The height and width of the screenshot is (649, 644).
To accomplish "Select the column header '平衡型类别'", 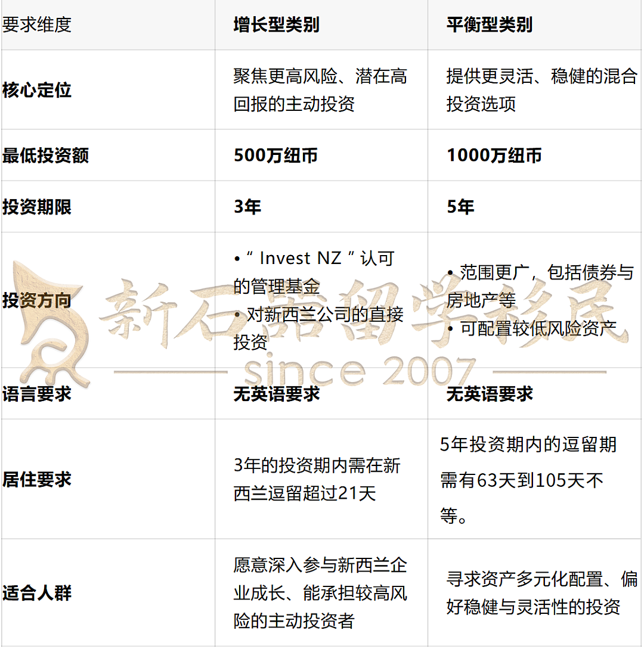I will pos(490,25).
